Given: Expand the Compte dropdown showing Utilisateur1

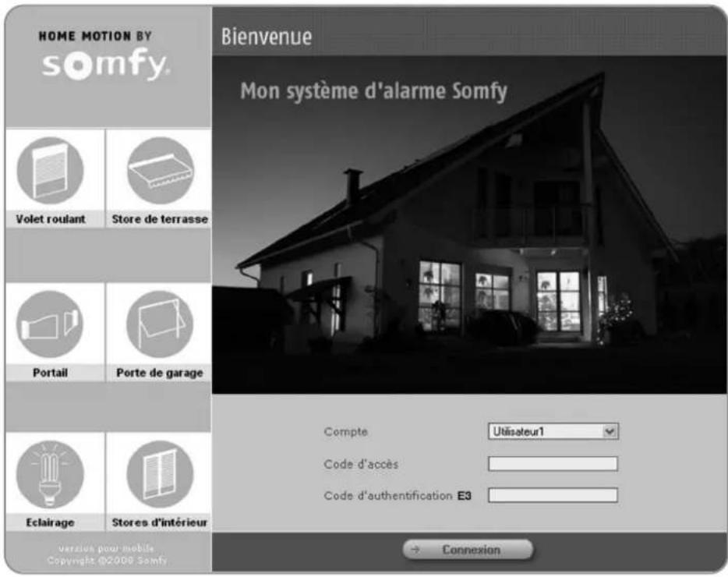Looking at the screenshot, I should 553,432.
